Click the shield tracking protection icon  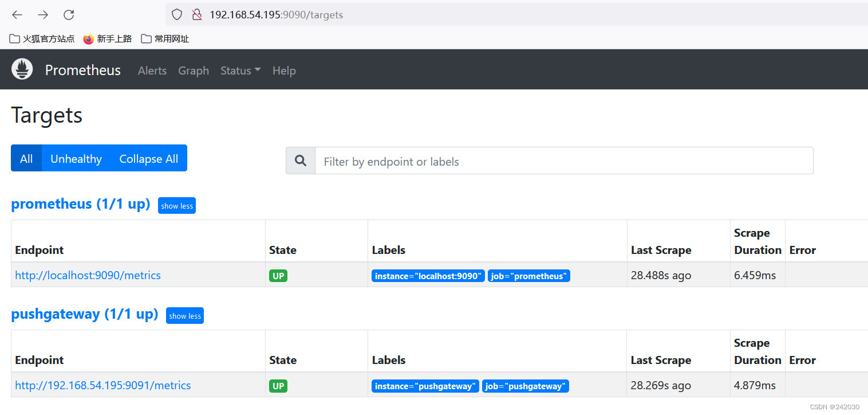point(177,14)
